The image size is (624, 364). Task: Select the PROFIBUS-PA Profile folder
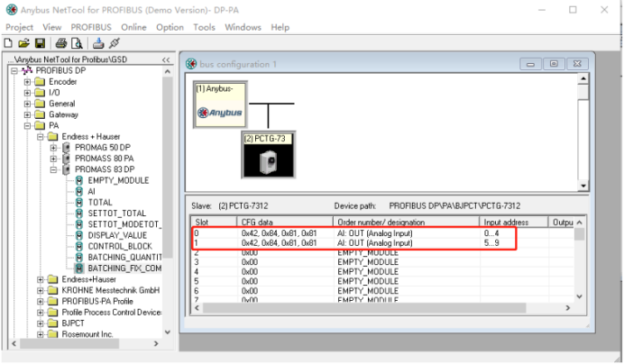click(x=97, y=302)
